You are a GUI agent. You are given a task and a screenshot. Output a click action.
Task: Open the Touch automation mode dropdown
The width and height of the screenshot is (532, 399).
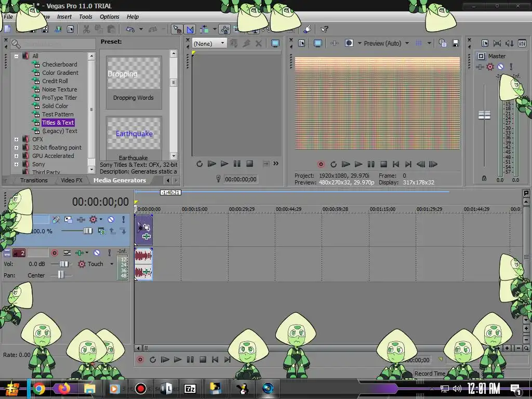112,264
